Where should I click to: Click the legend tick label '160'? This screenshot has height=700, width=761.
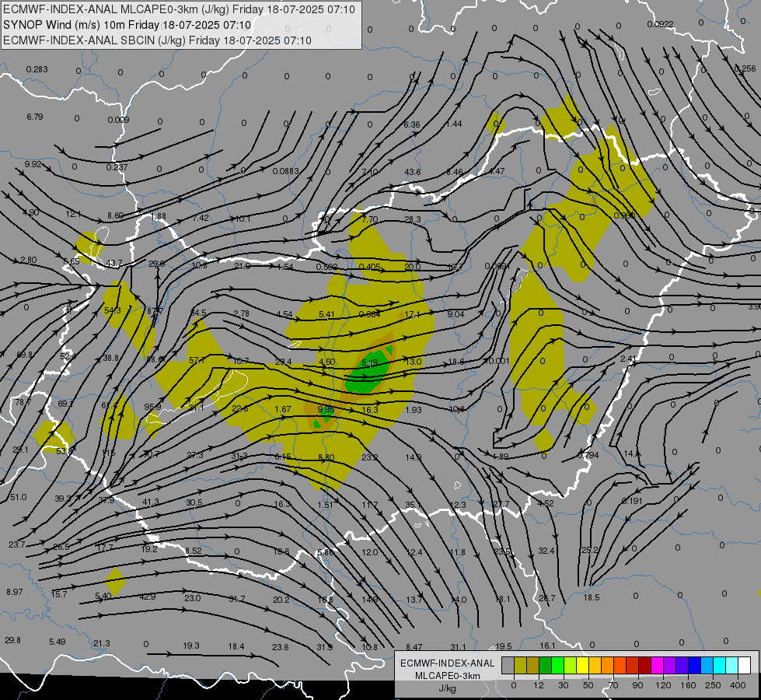pos(688,685)
